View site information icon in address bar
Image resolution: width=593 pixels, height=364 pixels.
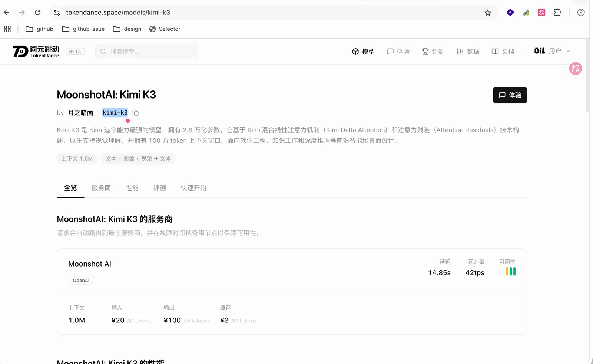(x=57, y=13)
